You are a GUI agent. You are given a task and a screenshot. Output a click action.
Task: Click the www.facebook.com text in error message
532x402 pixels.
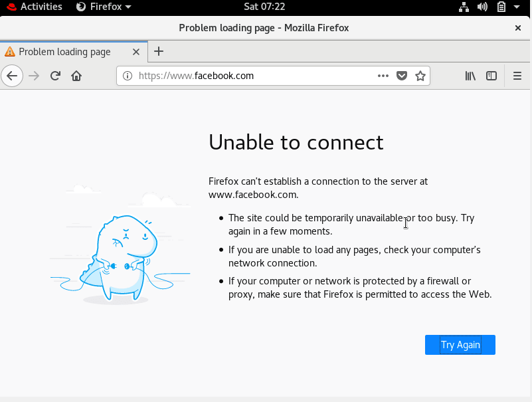[x=253, y=195]
